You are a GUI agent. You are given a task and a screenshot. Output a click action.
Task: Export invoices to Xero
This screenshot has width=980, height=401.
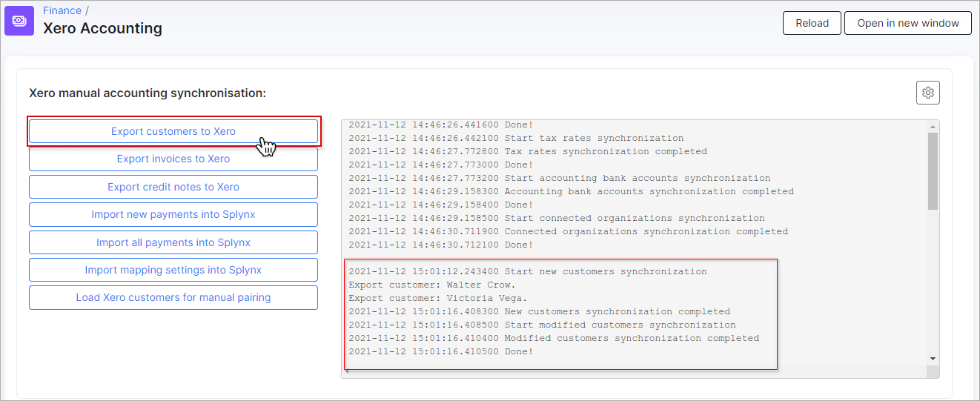point(173,159)
